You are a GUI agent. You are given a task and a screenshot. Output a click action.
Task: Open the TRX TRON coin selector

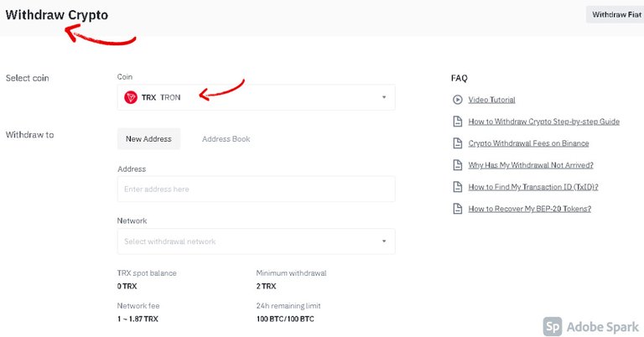pyautogui.click(x=257, y=97)
